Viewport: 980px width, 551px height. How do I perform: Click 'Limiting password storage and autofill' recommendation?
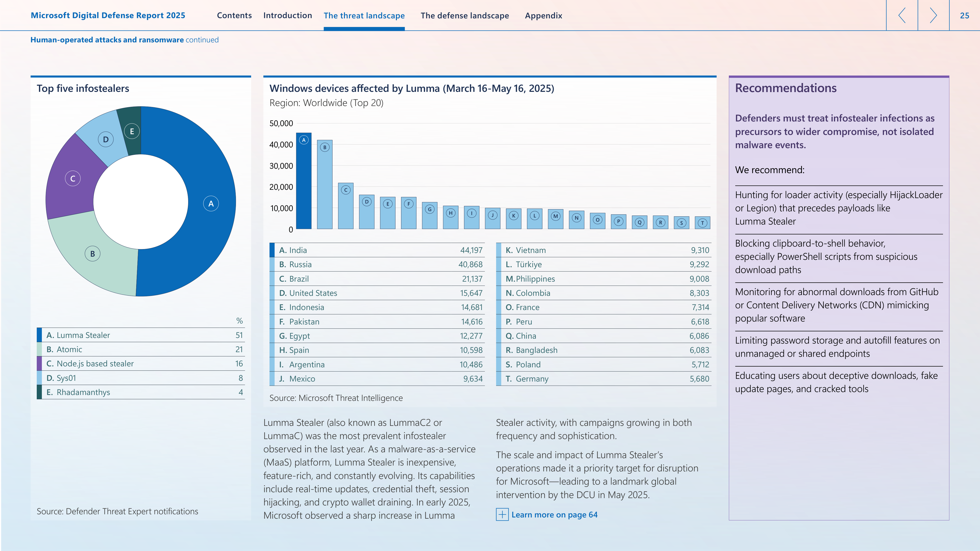click(x=837, y=347)
